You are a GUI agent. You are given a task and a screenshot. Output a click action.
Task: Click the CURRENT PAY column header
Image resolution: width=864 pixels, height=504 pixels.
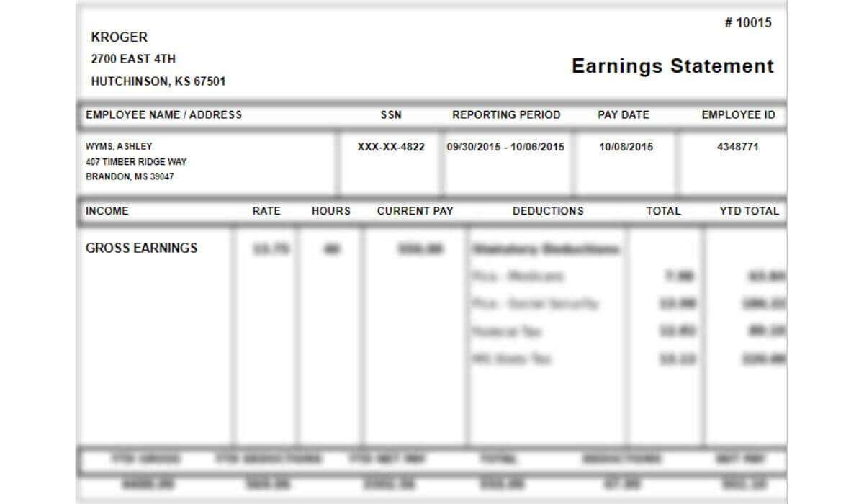coord(415,211)
